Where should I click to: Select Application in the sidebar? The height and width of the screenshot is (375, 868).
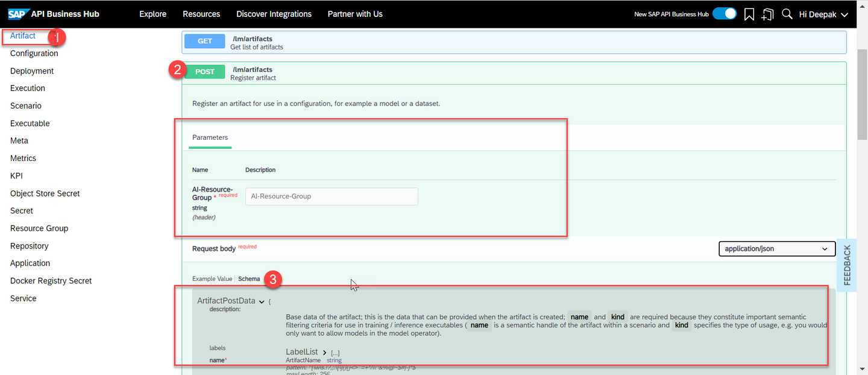pos(30,263)
